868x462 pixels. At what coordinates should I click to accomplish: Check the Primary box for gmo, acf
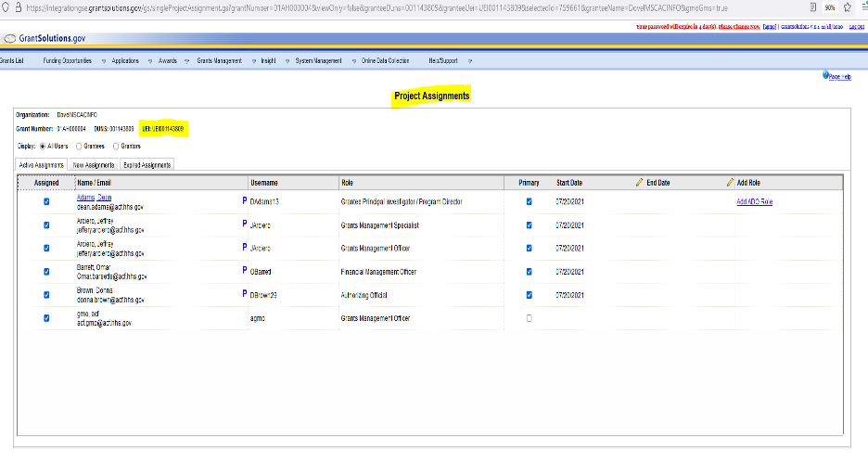pyautogui.click(x=529, y=318)
